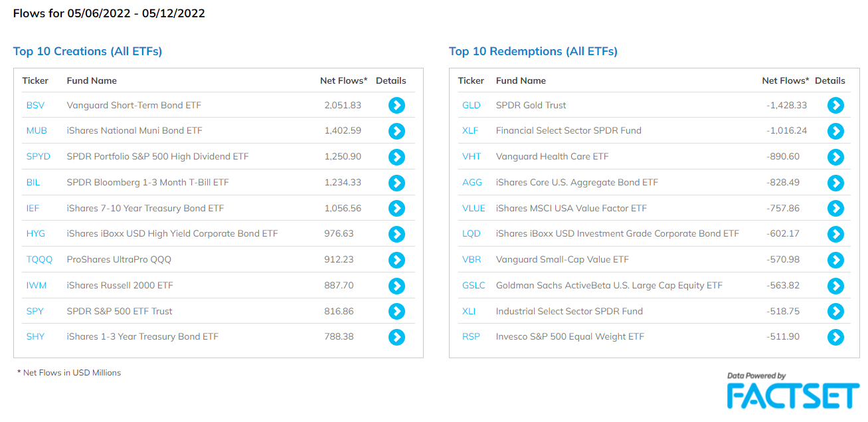Open details arrow for TQQQ row
The image size is (868, 422).
(x=396, y=260)
